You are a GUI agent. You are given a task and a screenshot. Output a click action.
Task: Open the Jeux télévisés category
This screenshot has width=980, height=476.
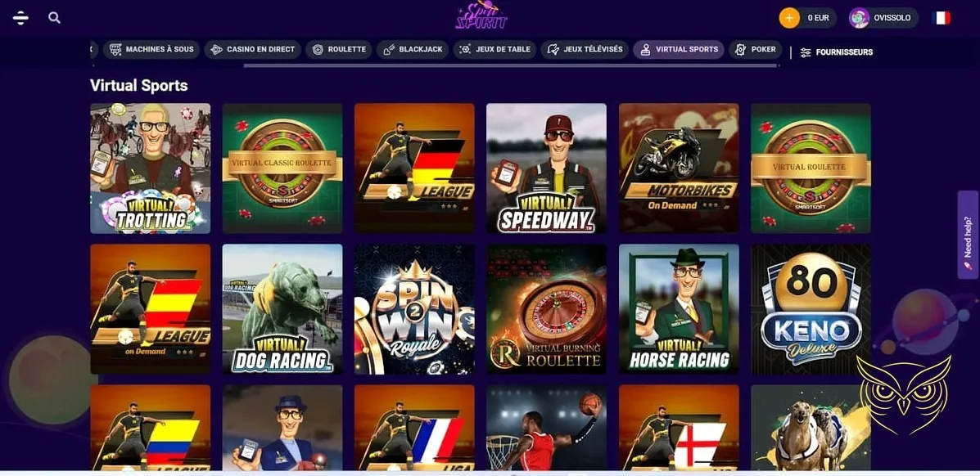pyautogui.click(x=585, y=49)
